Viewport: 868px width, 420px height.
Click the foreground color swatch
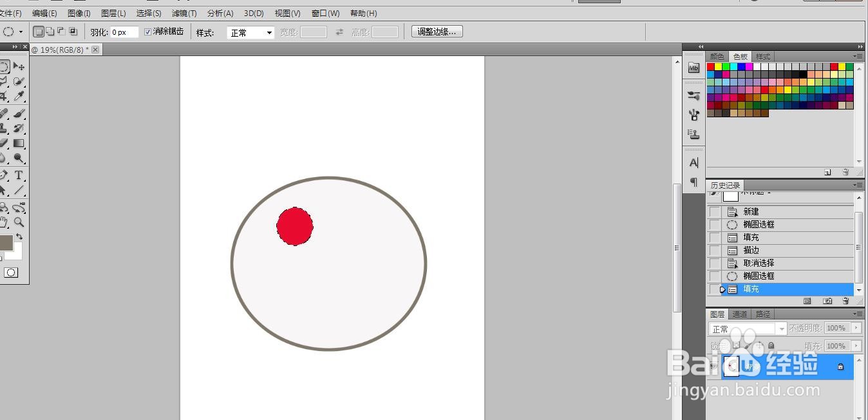pyautogui.click(x=6, y=243)
